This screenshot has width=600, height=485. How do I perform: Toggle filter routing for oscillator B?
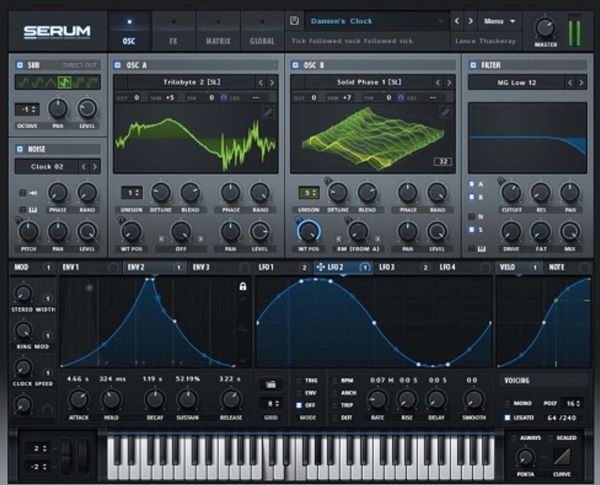(x=472, y=197)
